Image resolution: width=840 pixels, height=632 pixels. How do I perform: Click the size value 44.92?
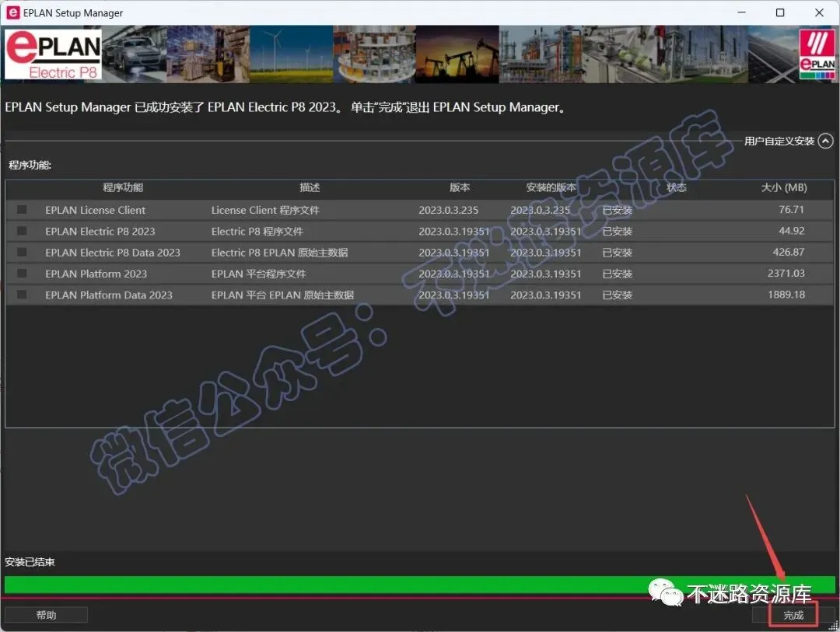coord(791,231)
